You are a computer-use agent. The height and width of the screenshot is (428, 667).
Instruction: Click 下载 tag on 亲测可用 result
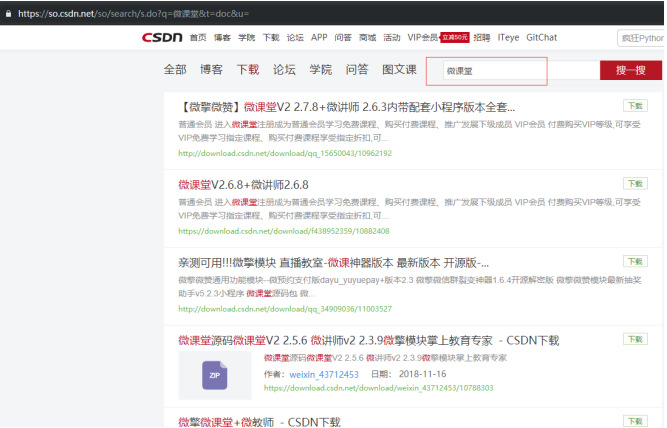635,261
